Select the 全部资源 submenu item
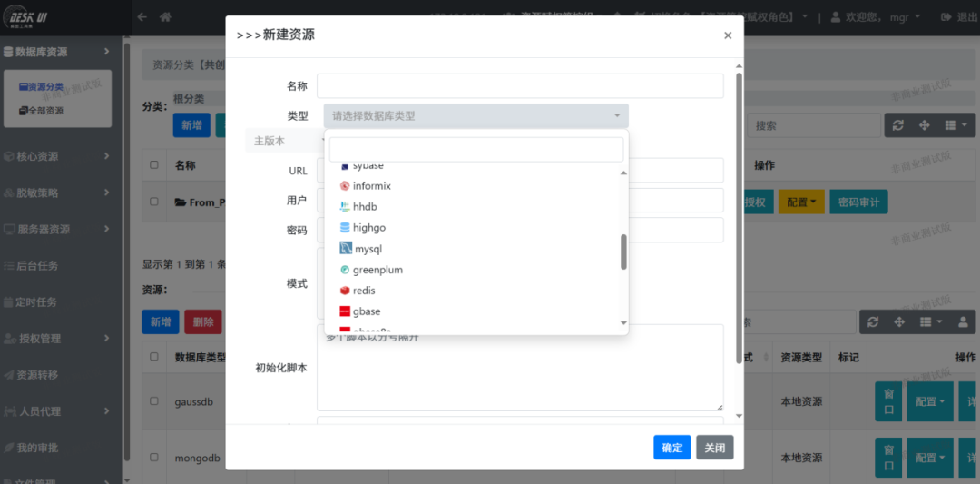Viewport: 980px width, 484px height. pos(41,111)
